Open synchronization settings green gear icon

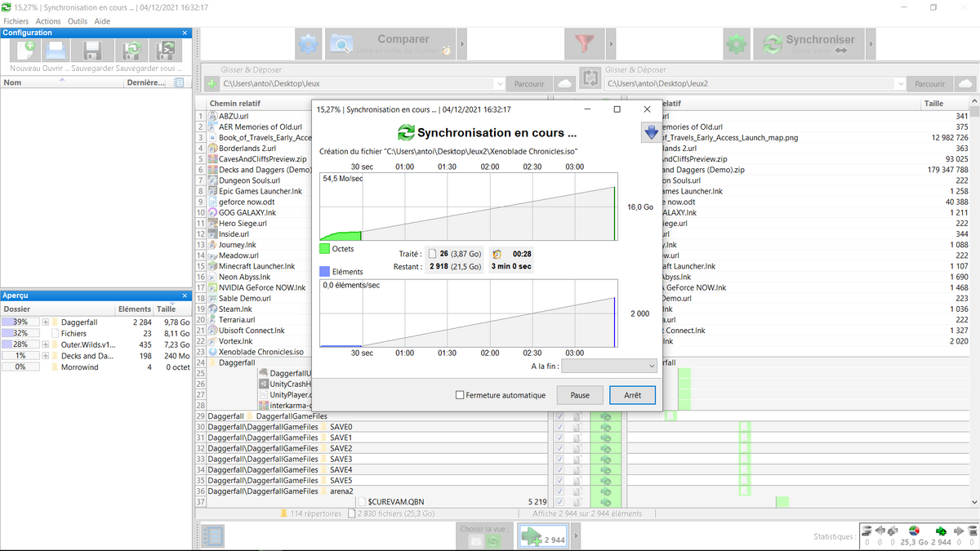pos(737,44)
